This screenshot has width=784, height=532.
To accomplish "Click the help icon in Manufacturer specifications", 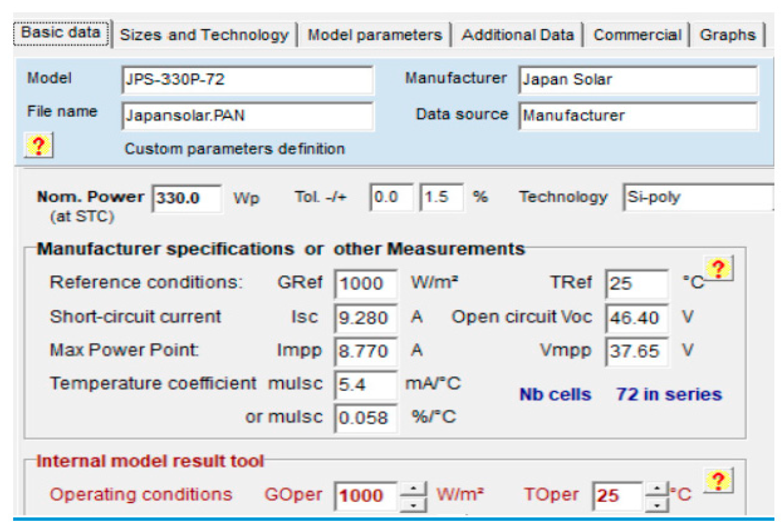I will tap(718, 268).
